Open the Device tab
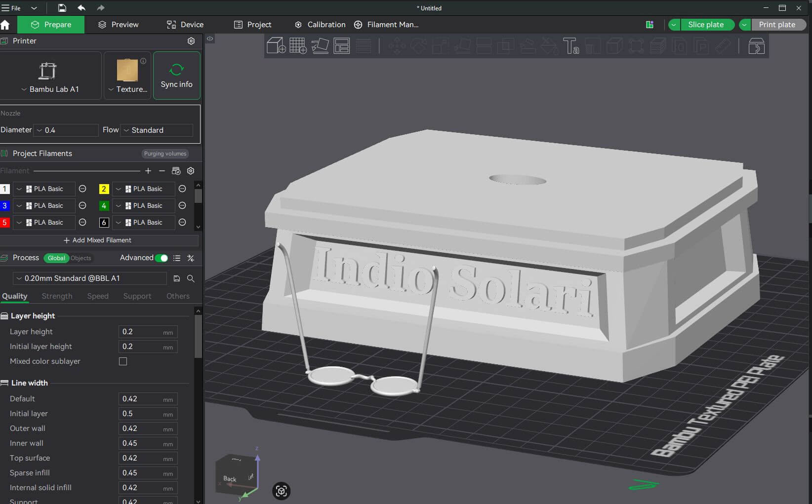 tap(185, 25)
